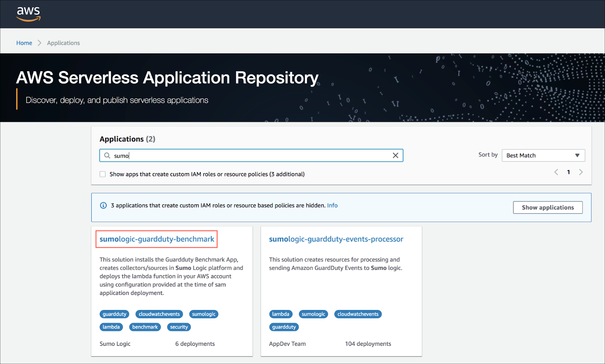The height and width of the screenshot is (364, 605).
Task: Click the Sort by dropdown arrow
Action: (577, 155)
